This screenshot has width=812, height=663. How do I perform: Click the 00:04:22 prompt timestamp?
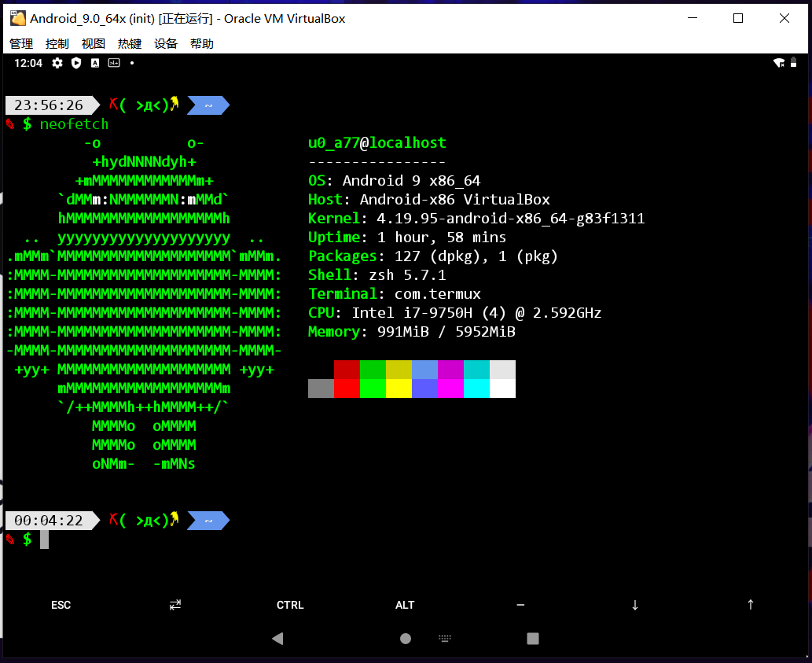click(48, 521)
